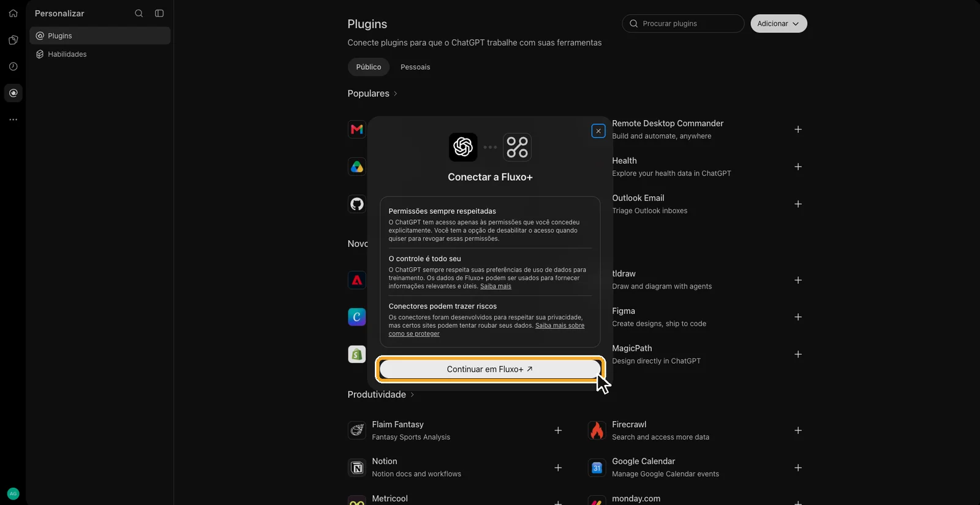Click the Adobe icon
The image size is (980, 505).
click(356, 280)
